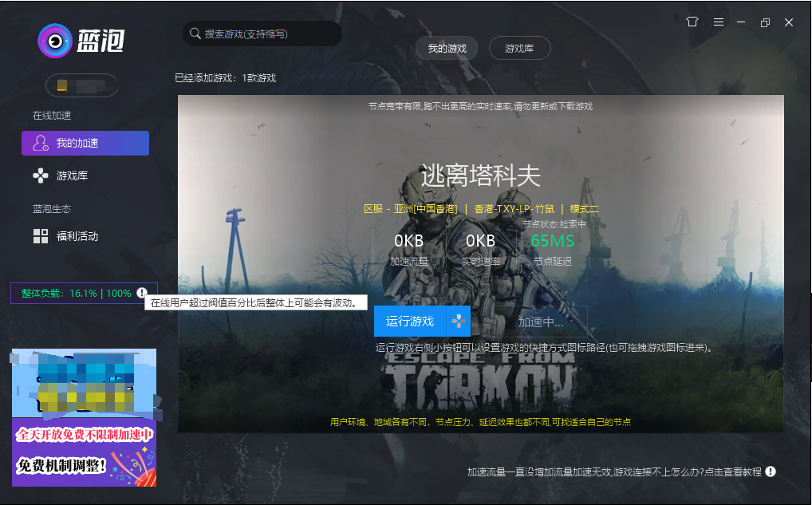Click the 逃离塔科夫 game title

tap(480, 176)
